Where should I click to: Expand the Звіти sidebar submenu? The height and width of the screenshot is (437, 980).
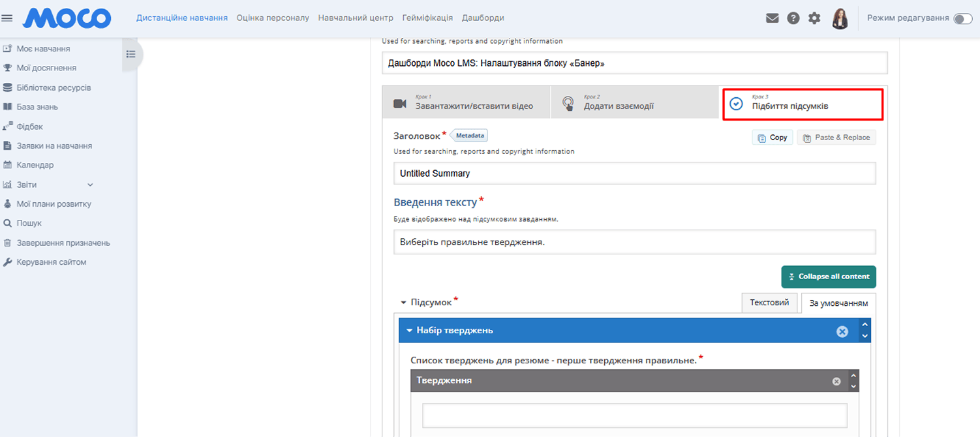(x=90, y=185)
